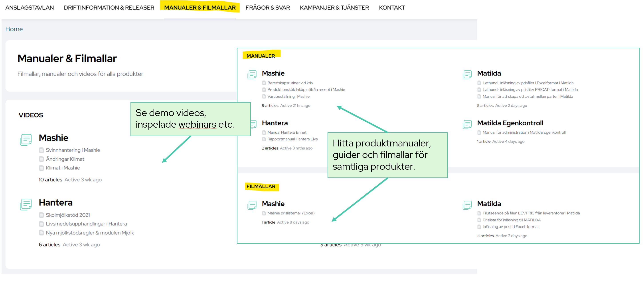This screenshot has height=286, width=644.
Task: Open Manual Hantera Enhet article
Action: pos(287,132)
